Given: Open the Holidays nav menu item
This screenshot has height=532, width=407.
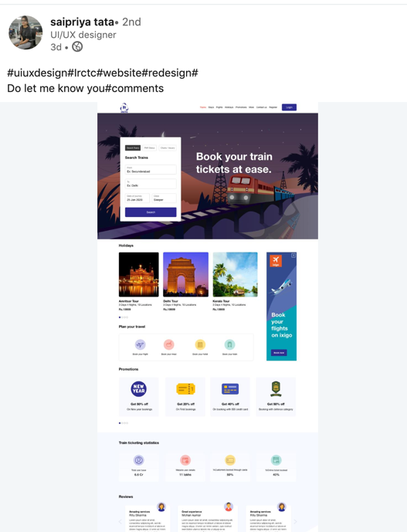Looking at the screenshot, I should click(x=229, y=107).
